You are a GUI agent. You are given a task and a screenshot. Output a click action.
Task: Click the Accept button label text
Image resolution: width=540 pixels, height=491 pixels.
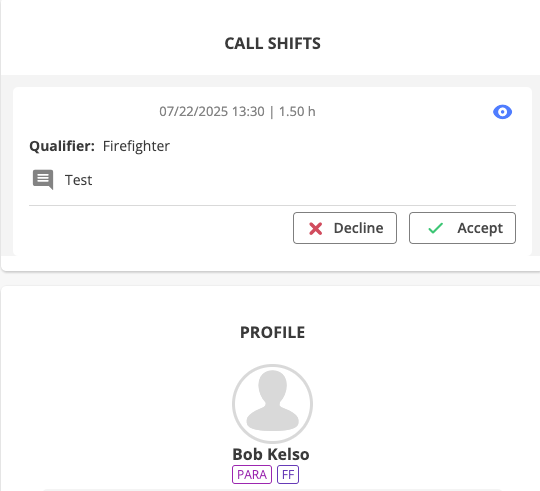(480, 229)
